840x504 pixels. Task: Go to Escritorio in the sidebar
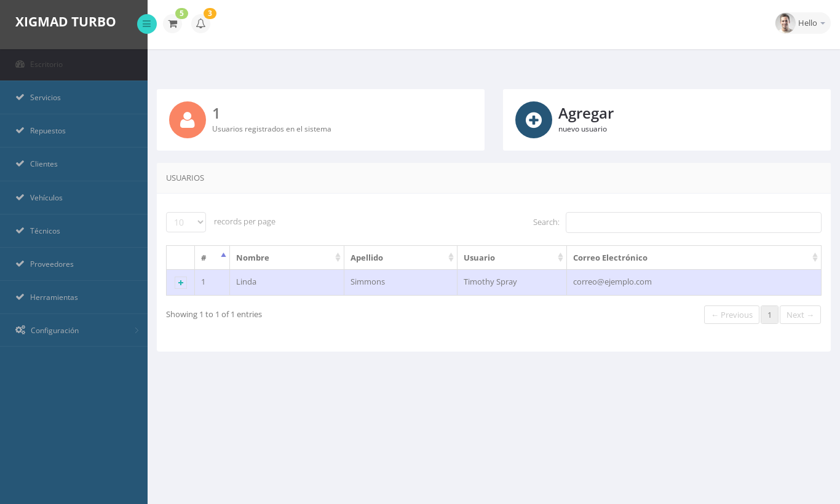coord(74,65)
